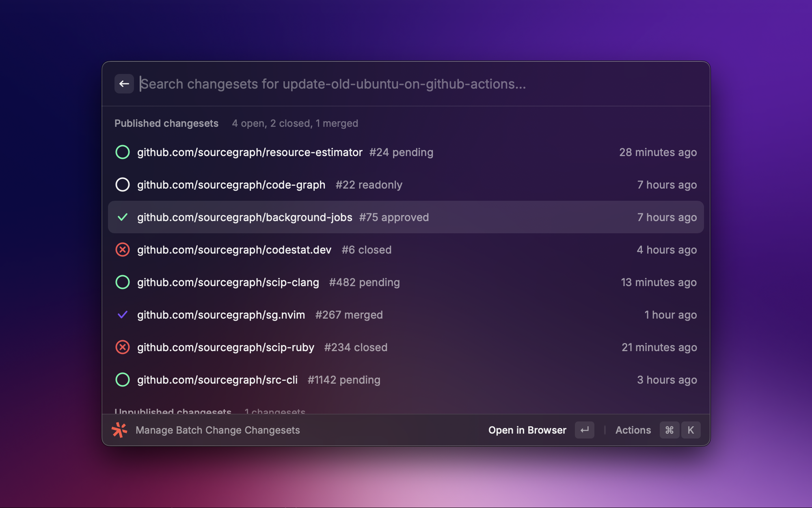The image size is (812, 508).
Task: Click the white readonly circle icon for code-graph
Action: [122, 185]
